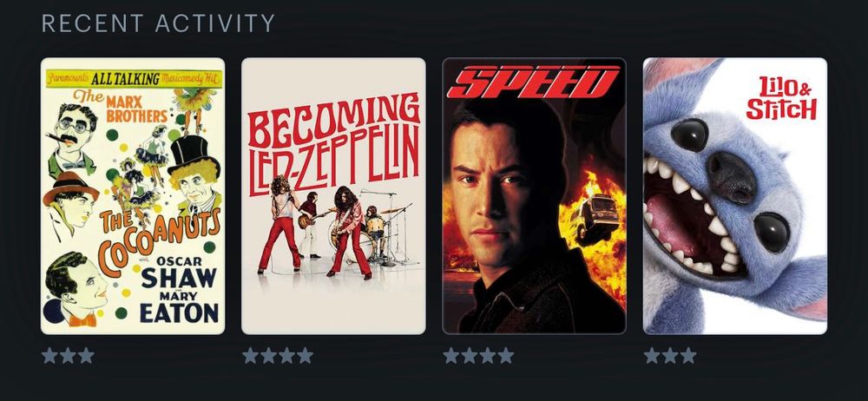This screenshot has width=868, height=401.
Task: Click middle star under Lilo & Stitch
Action: pos(670,356)
